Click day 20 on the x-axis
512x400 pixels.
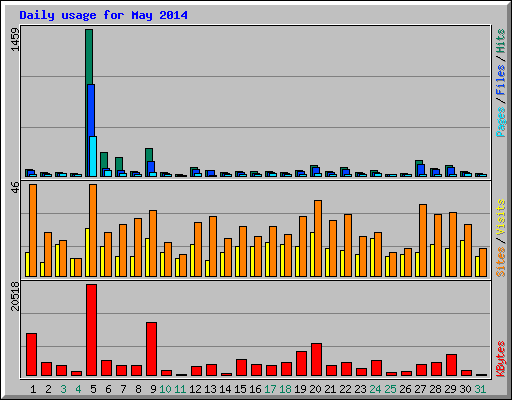point(315,389)
